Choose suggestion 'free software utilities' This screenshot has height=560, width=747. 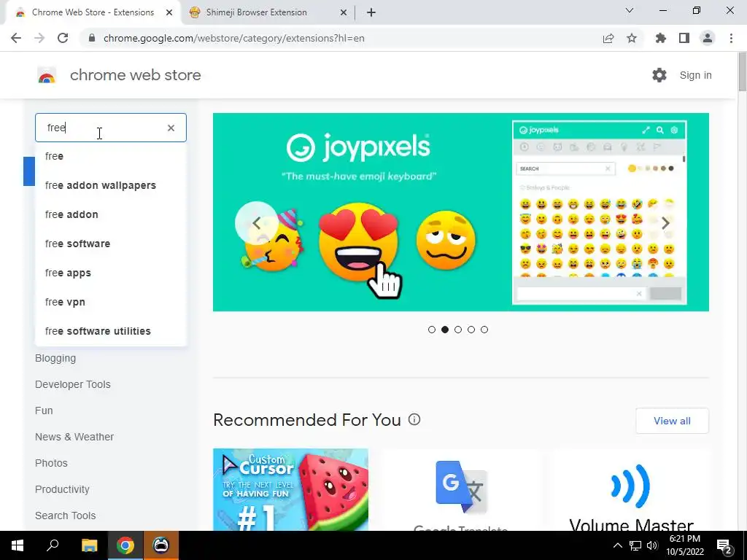coord(111,331)
